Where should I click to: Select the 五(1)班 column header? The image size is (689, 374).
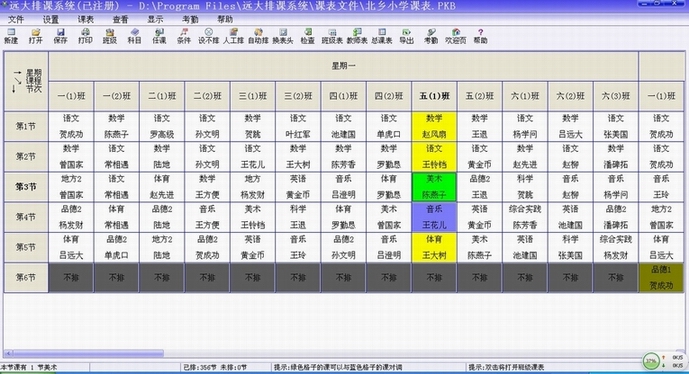coord(434,96)
